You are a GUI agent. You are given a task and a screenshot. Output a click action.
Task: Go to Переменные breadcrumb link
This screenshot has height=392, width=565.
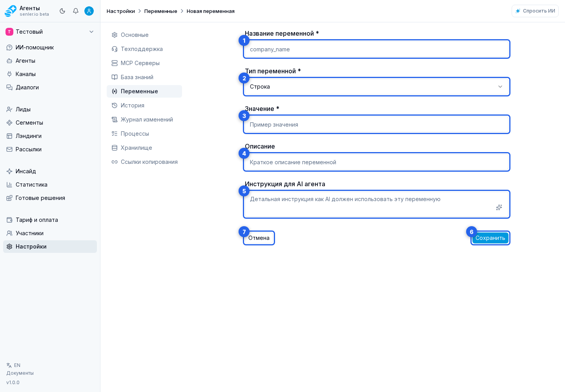click(161, 11)
